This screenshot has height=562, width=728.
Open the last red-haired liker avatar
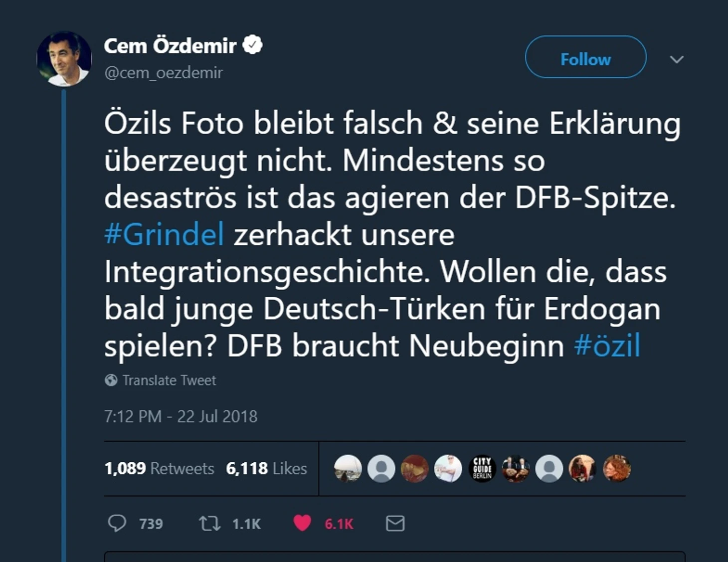tap(617, 469)
